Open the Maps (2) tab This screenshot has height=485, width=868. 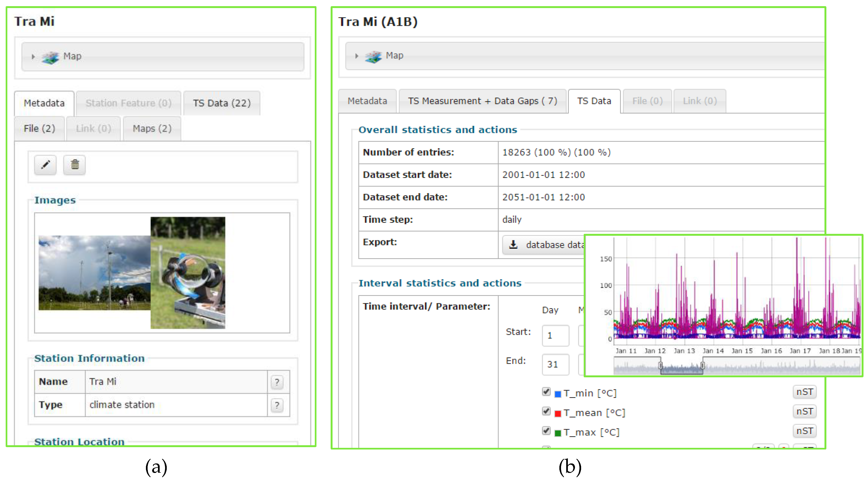tap(152, 129)
